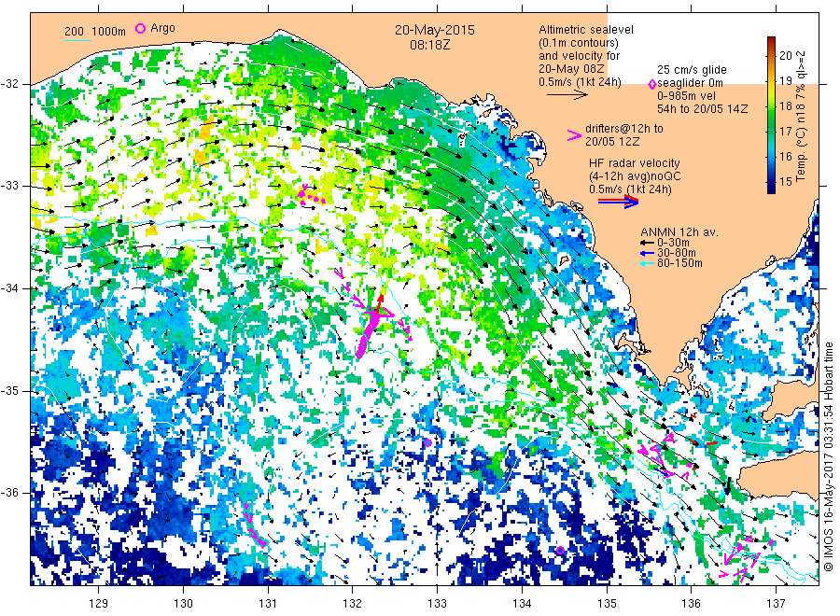This screenshot has width=840, height=616.
Task: Click the cyan ANMN 80-150m arrow
Action: click(x=648, y=263)
